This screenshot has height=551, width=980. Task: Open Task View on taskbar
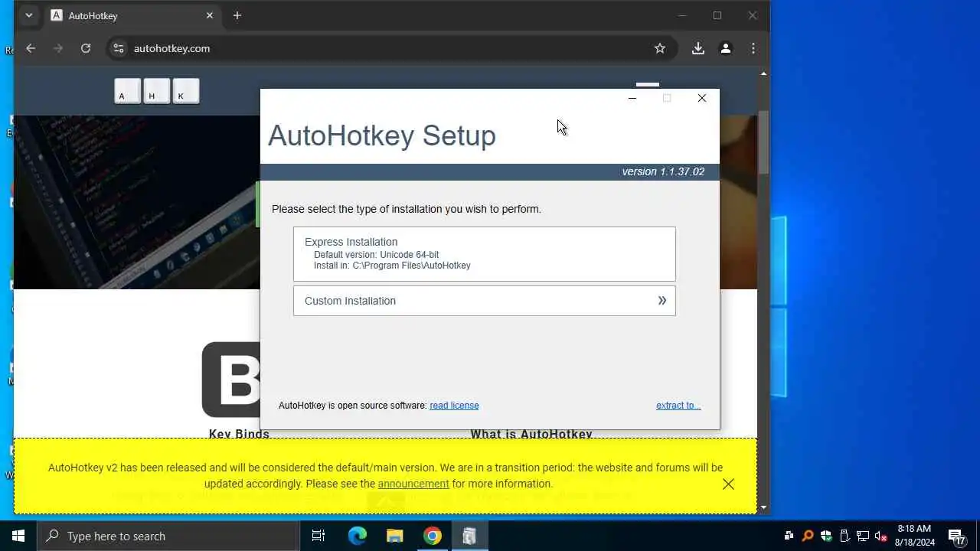[x=318, y=536]
